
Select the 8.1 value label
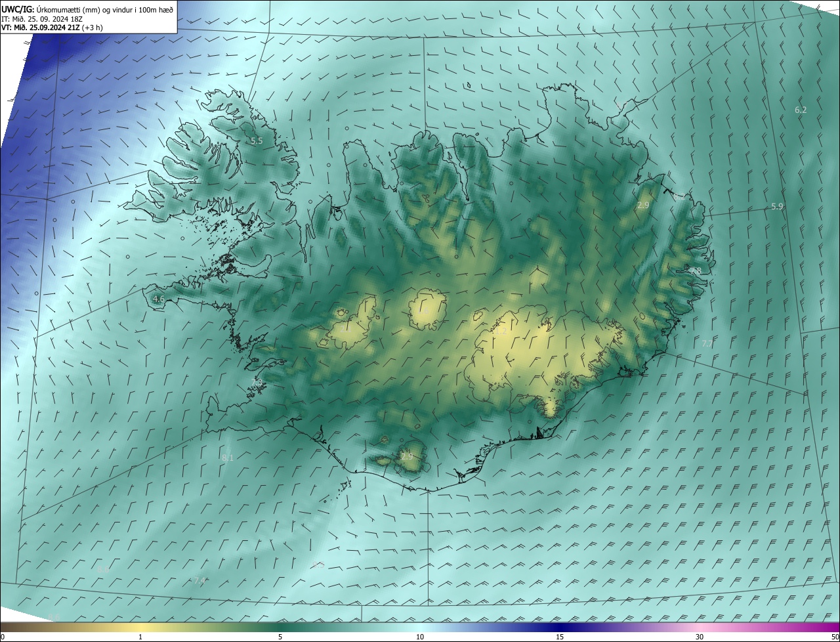[228, 458]
